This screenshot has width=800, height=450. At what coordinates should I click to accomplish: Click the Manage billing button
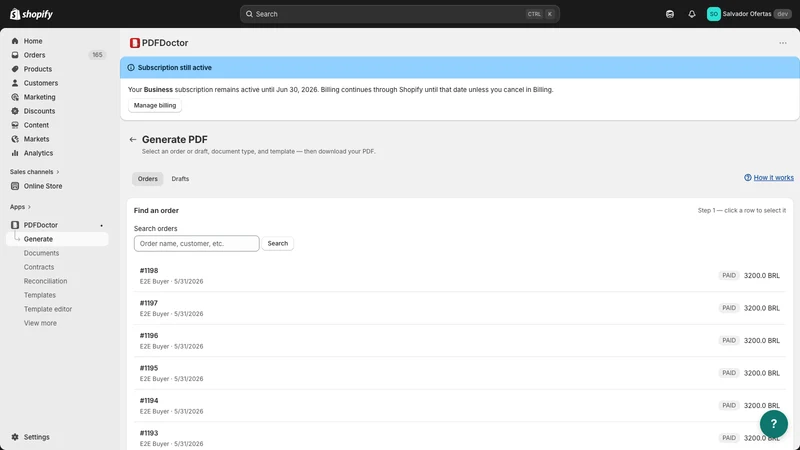tap(155, 105)
